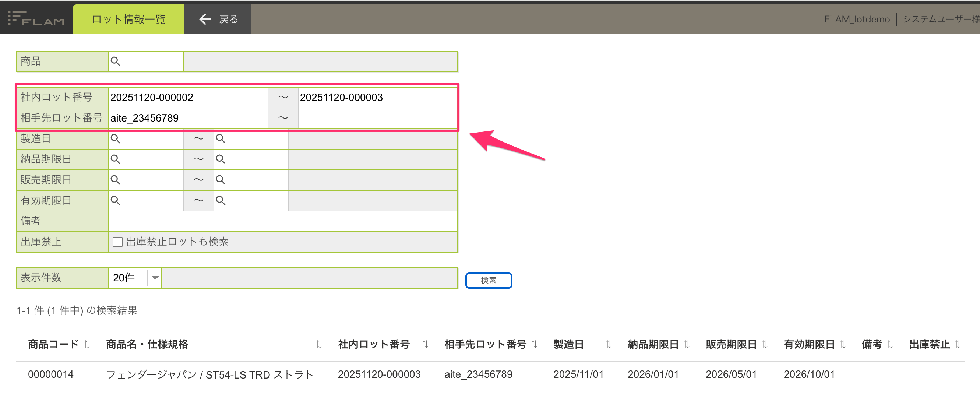Open 有効期限日 start date picker magnifier
The width and height of the screenshot is (980, 408).
click(115, 200)
